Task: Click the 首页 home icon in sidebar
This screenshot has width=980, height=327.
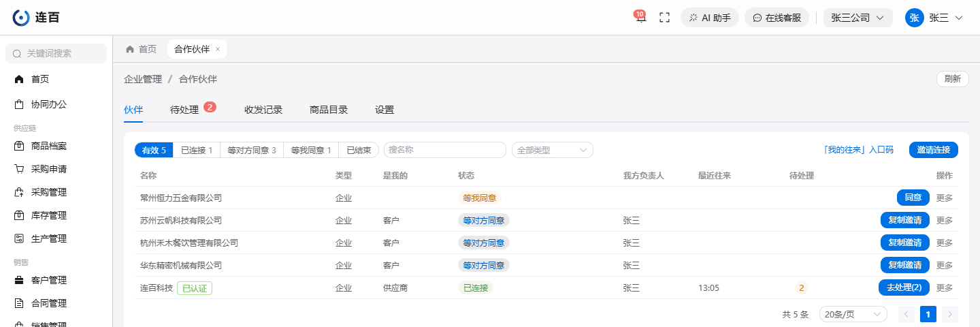Action: tap(19, 79)
